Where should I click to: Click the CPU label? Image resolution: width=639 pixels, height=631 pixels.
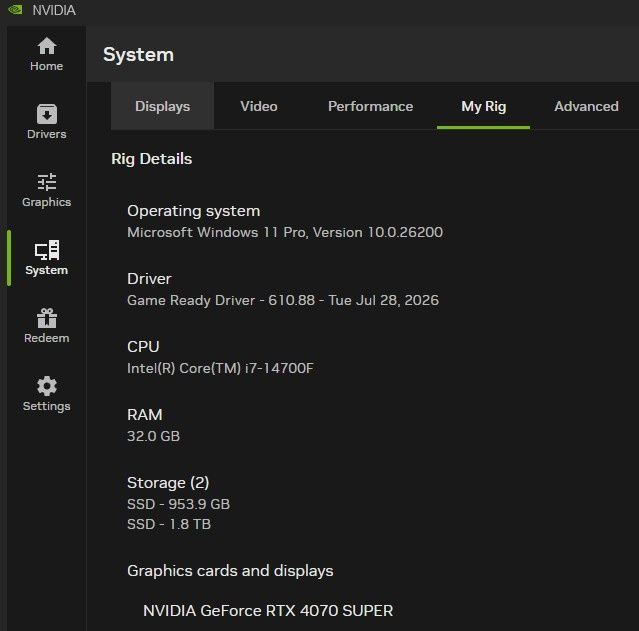click(143, 346)
